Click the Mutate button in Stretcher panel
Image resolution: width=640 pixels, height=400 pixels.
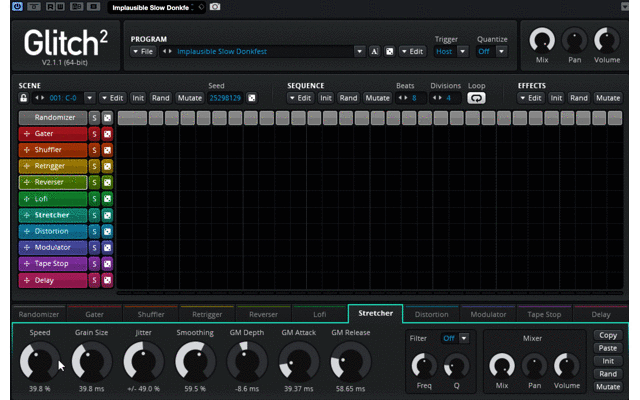[x=608, y=387]
